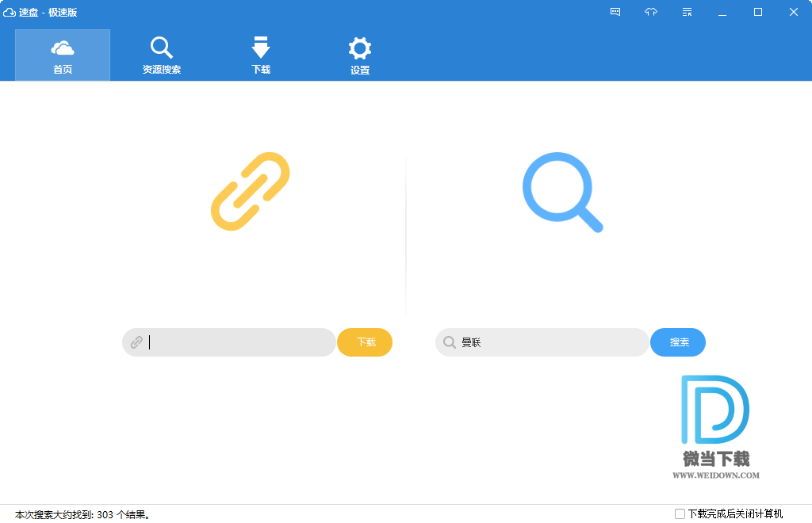Image resolution: width=812 pixels, height=523 pixels.
Task: Click the small search icon in search field
Action: [x=449, y=342]
